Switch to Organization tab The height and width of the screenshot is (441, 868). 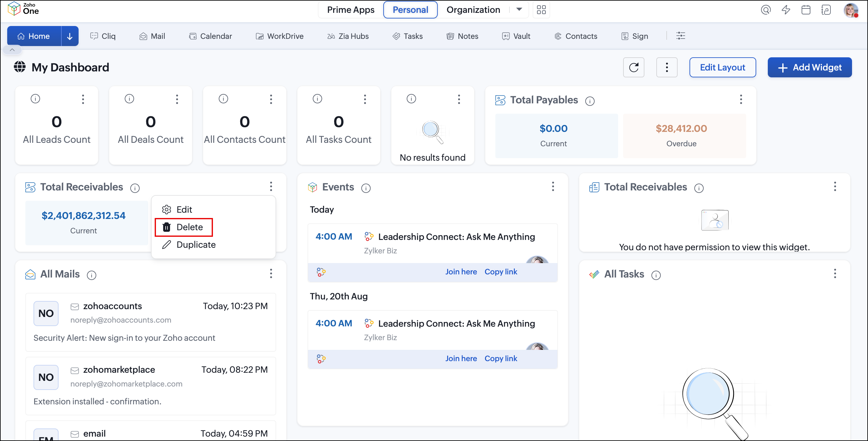473,10
